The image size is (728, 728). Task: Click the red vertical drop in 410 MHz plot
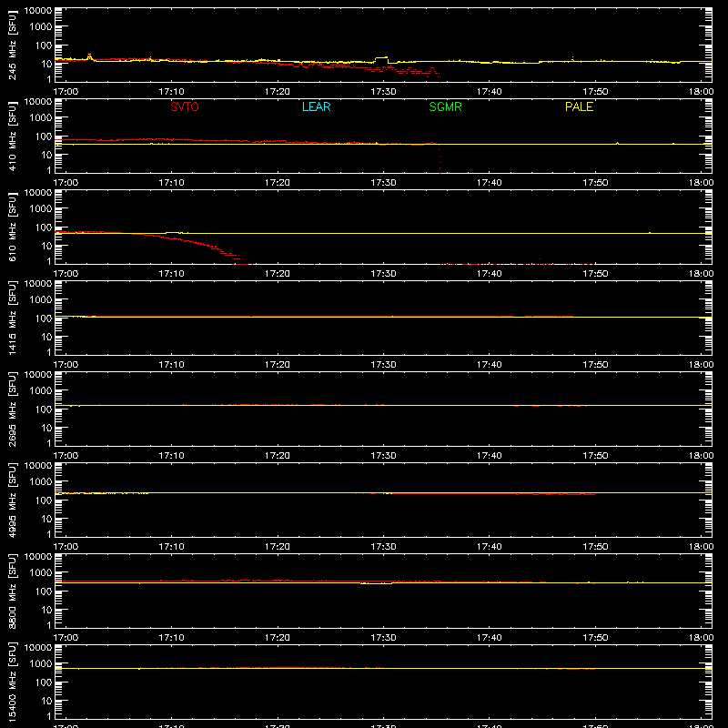point(440,159)
